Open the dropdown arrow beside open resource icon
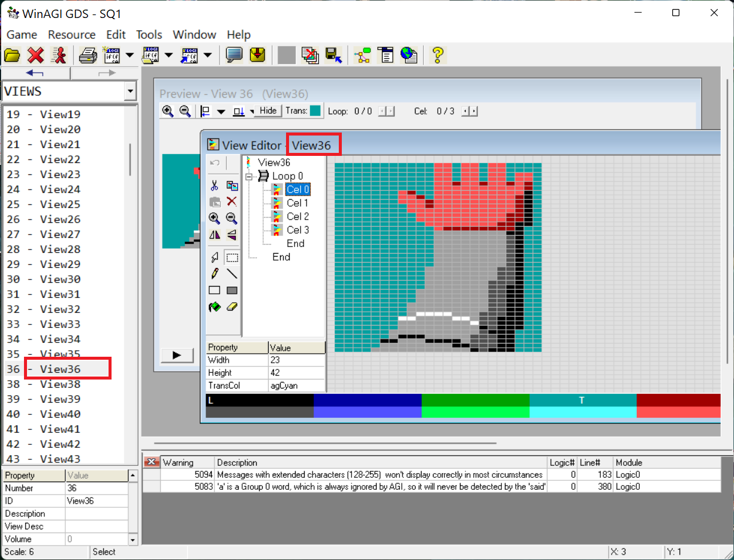The width and height of the screenshot is (734, 560). 168,56
